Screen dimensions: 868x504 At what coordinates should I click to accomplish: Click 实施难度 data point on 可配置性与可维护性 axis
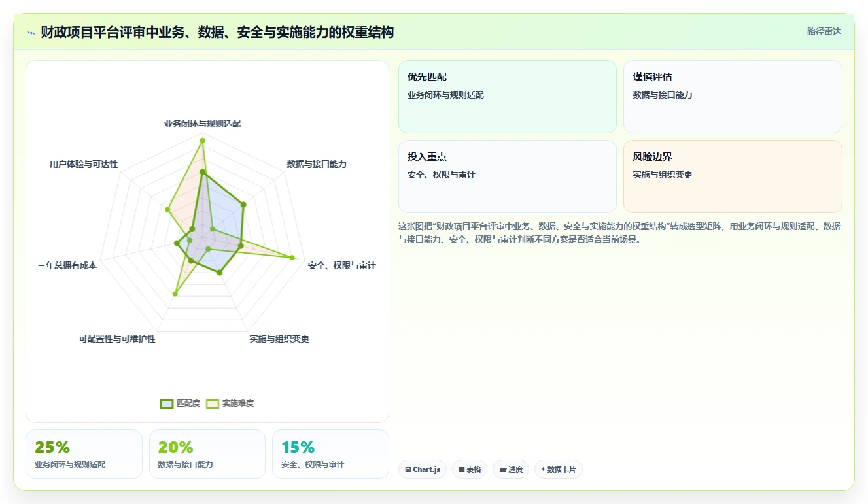coord(175,294)
